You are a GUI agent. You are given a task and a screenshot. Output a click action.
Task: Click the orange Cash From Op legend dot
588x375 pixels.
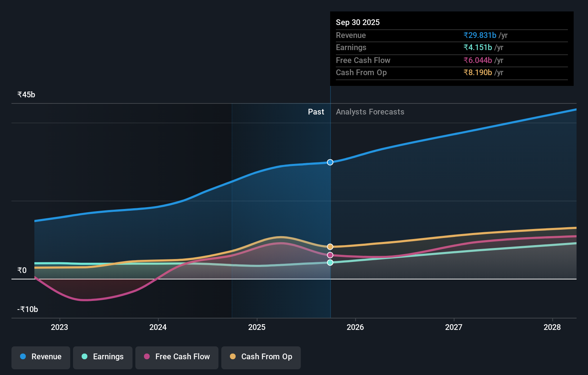click(x=233, y=356)
